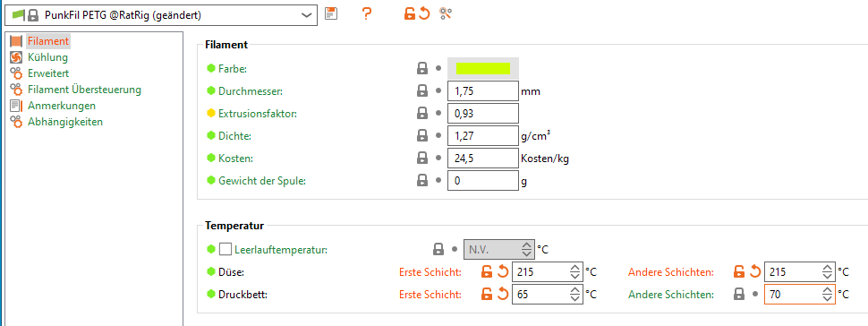Click the save preset floppy disk icon
Image resolution: width=868 pixels, height=326 pixels.
point(331,13)
